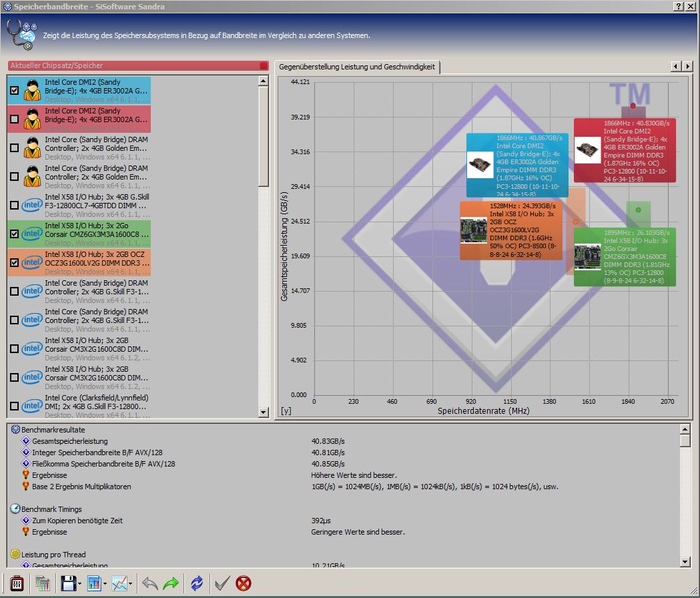
Task: Click the 40.81GB/s Integer bandwidth value
Action: point(328,453)
